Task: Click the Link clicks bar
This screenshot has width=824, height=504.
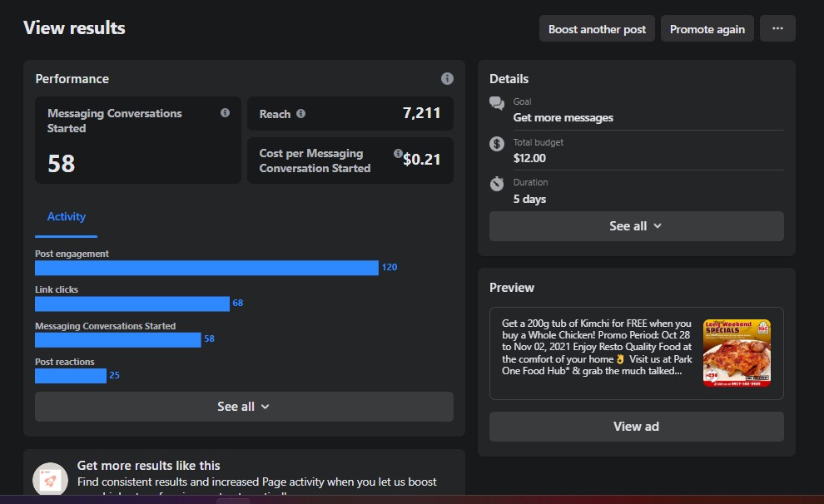Action: (132, 304)
